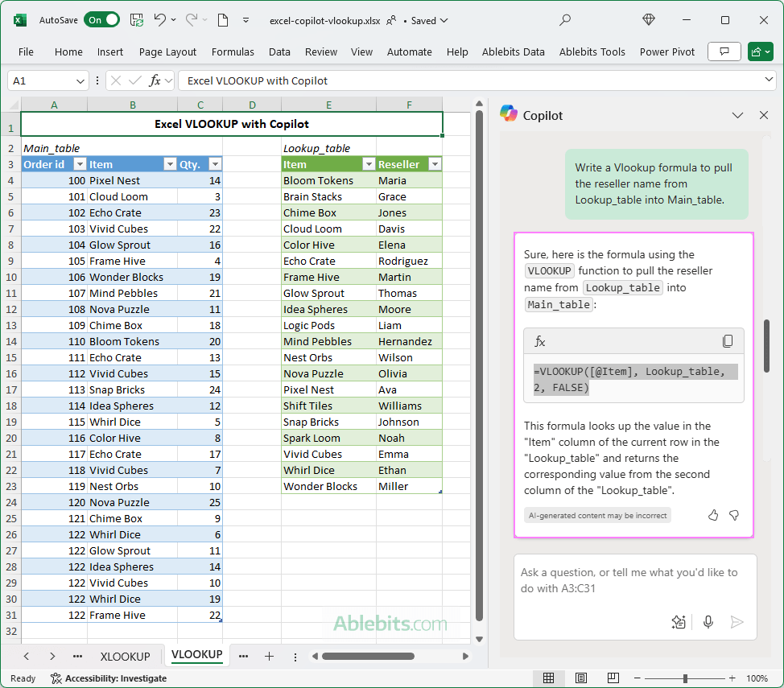The image size is (784, 688).
Task: Click the Comments button icon
Action: (x=724, y=51)
